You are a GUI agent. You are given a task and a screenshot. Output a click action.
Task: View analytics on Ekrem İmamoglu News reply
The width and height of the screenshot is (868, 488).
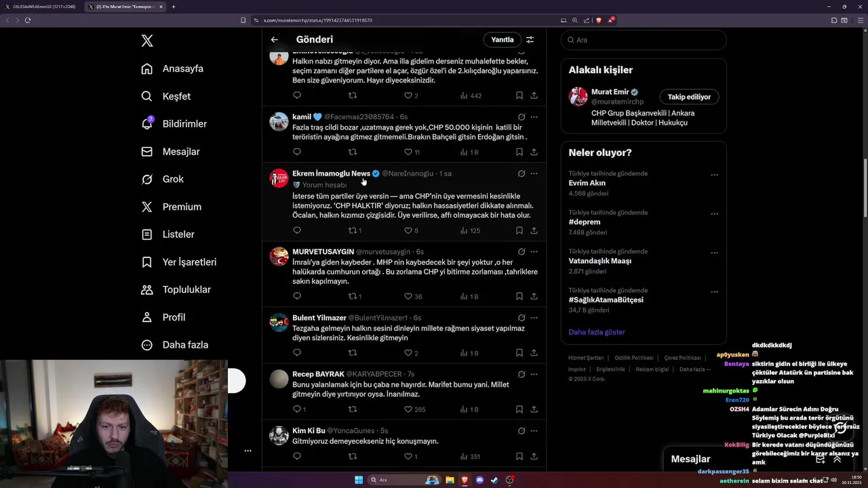(469, 230)
